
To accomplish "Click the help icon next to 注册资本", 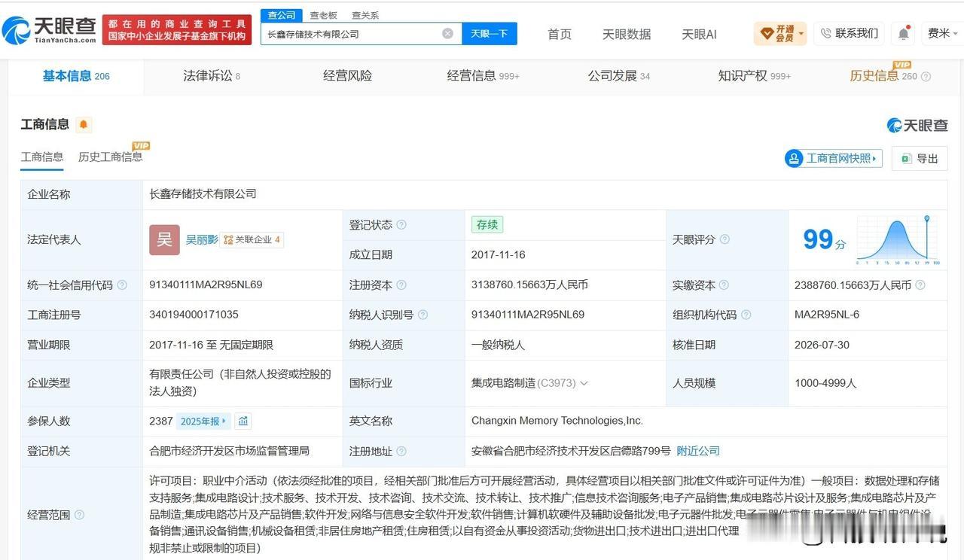I will [401, 285].
